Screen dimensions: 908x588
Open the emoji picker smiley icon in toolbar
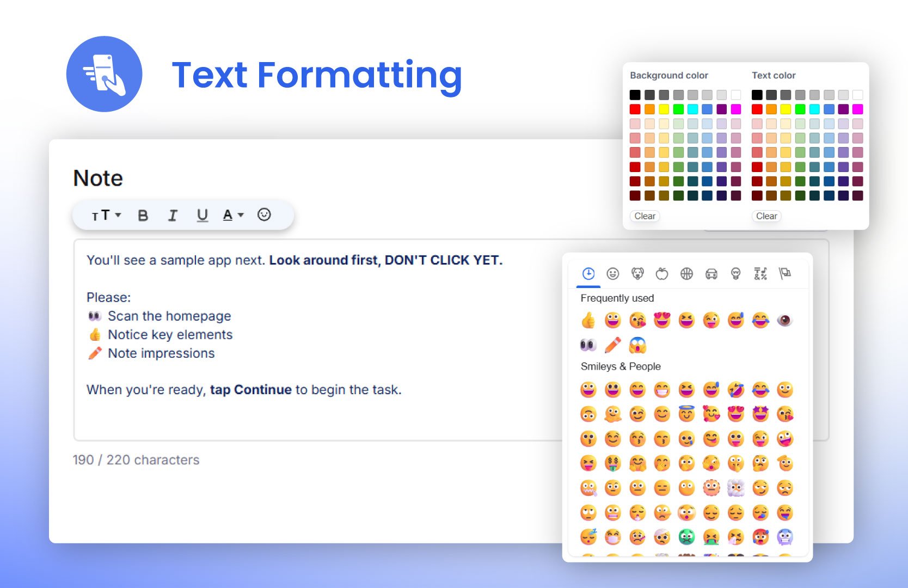tap(264, 215)
